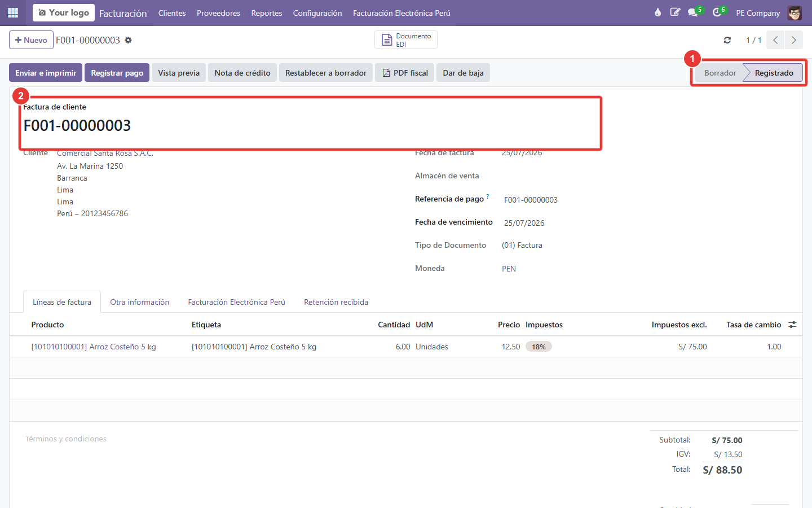
Task: Select the Facturación Electrónica Perú tab
Action: [x=237, y=302]
